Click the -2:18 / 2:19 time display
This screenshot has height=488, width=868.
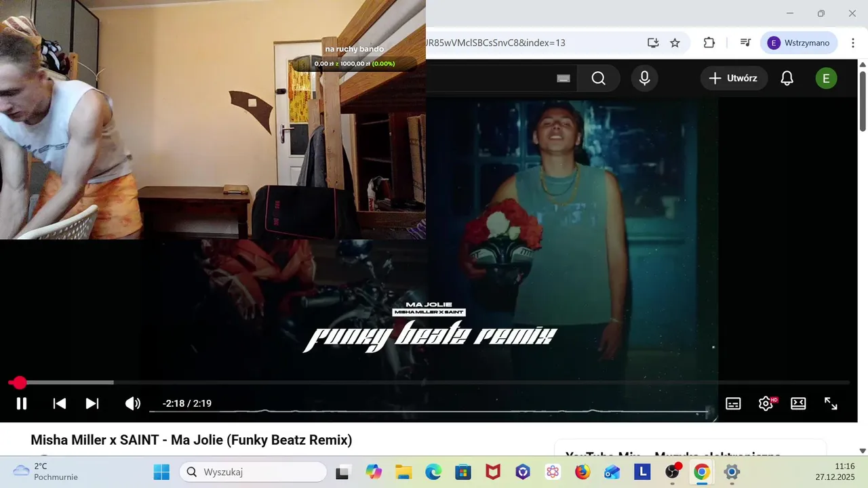187,403
